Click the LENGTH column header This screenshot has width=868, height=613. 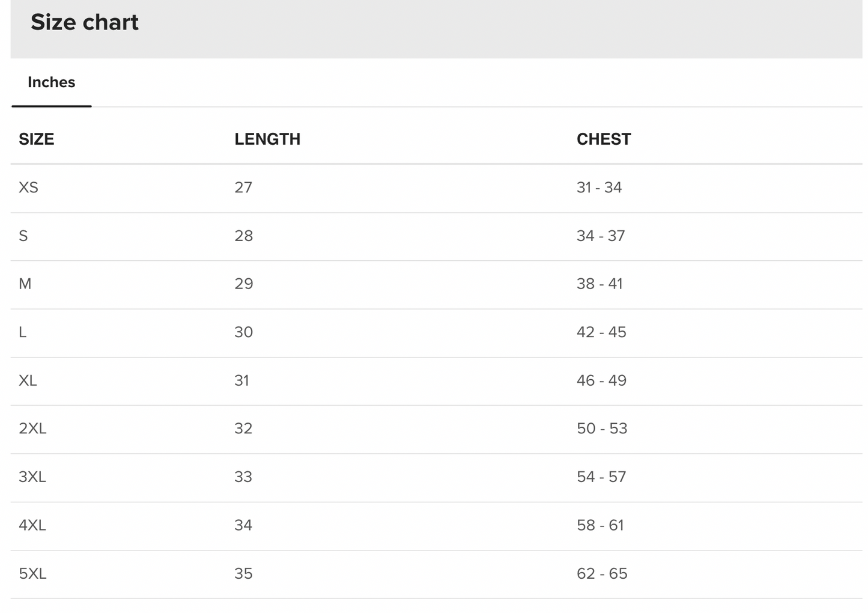(x=267, y=139)
